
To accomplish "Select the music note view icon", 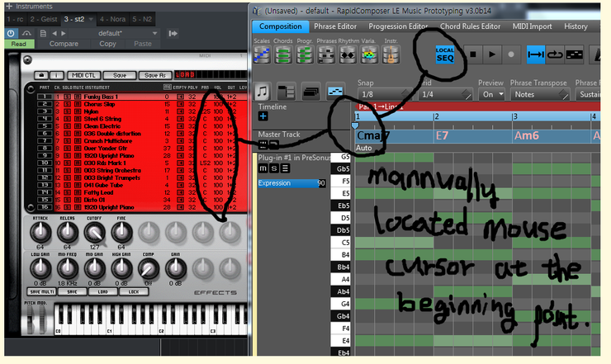I will click(263, 92).
